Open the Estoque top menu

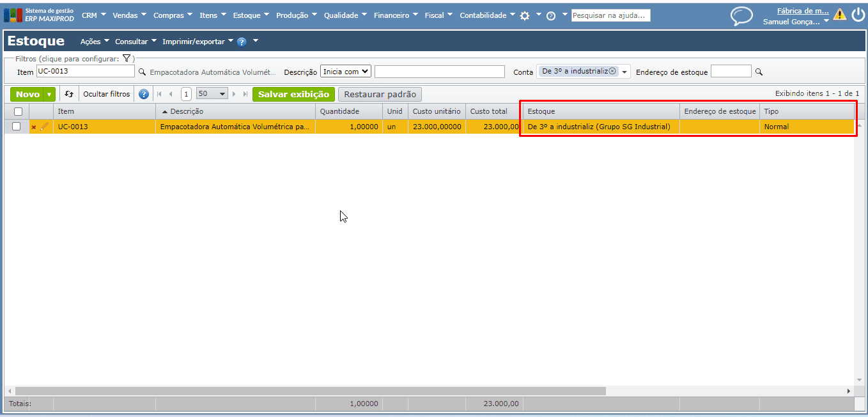click(251, 15)
